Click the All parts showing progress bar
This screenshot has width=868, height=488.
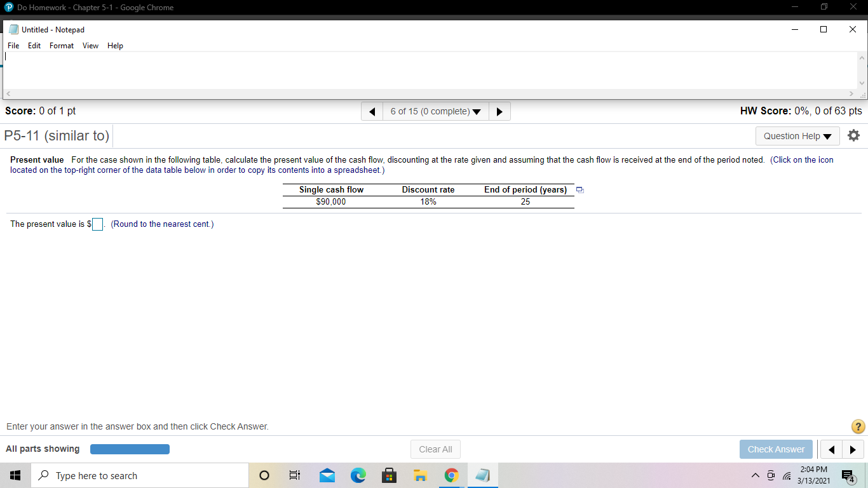point(130,449)
